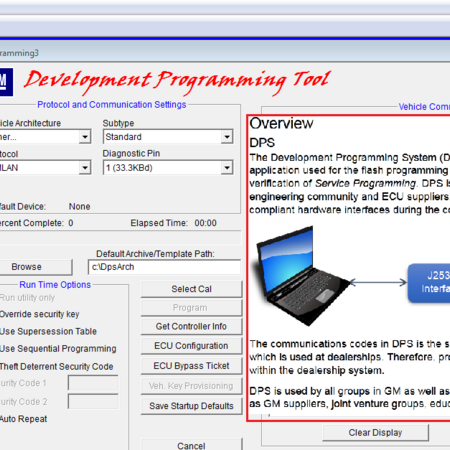The width and height of the screenshot is (450, 450).
Task: Click the Run utility only option
Action: (x=27, y=298)
